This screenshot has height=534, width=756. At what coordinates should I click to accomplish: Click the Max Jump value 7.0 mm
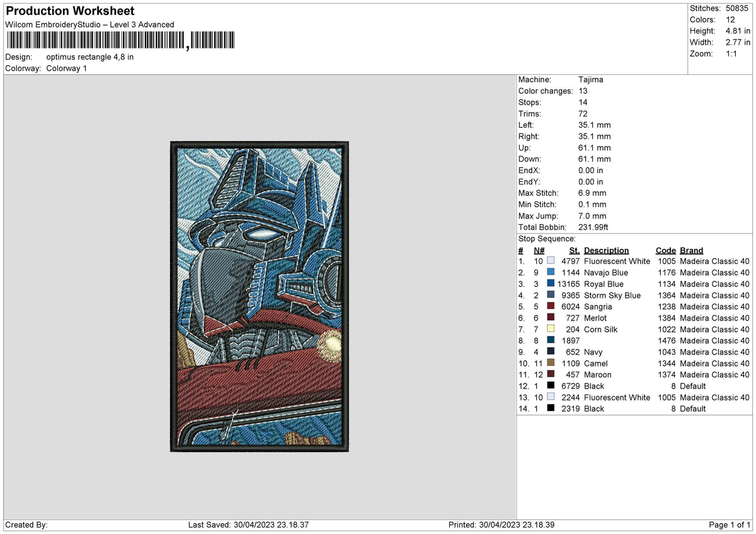click(592, 215)
